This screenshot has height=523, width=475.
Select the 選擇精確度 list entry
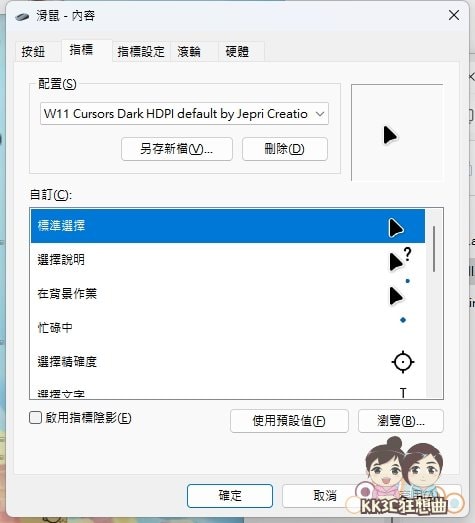pos(227,362)
